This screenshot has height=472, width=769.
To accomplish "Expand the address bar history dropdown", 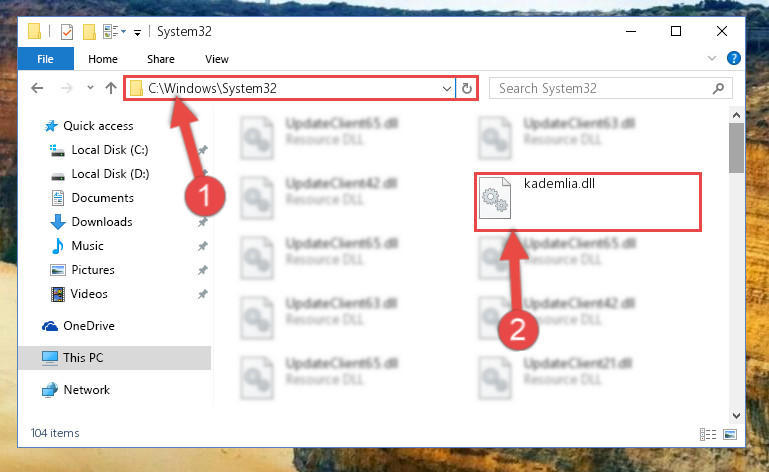I will (446, 89).
